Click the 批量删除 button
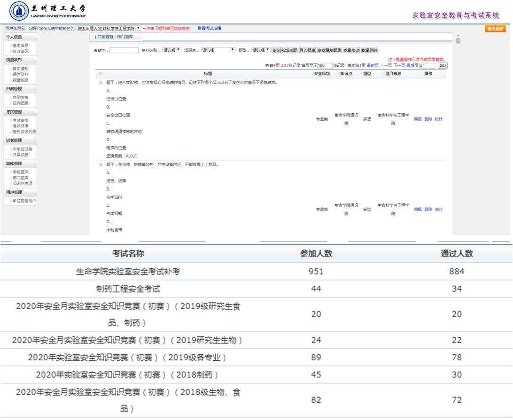 point(369,50)
